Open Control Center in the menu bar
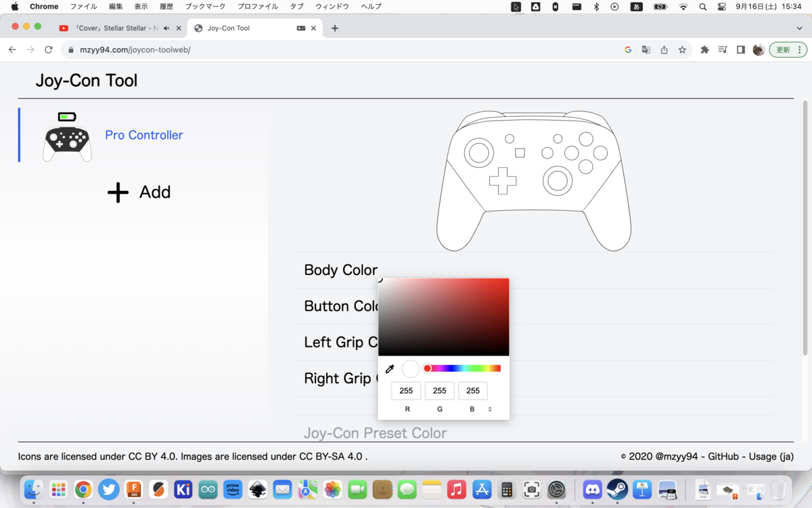The image size is (812, 508). tap(721, 7)
